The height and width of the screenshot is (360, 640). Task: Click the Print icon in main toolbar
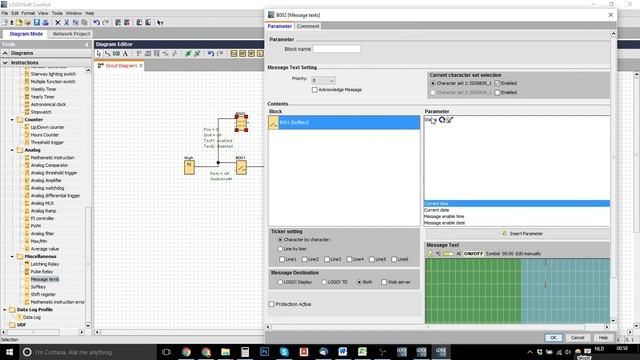coord(45,22)
